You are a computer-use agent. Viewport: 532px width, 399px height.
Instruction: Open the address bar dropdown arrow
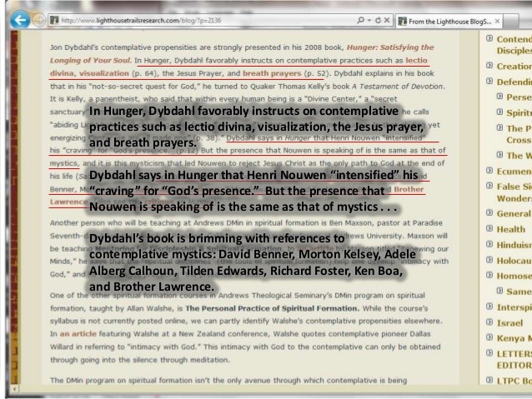pos(369,20)
